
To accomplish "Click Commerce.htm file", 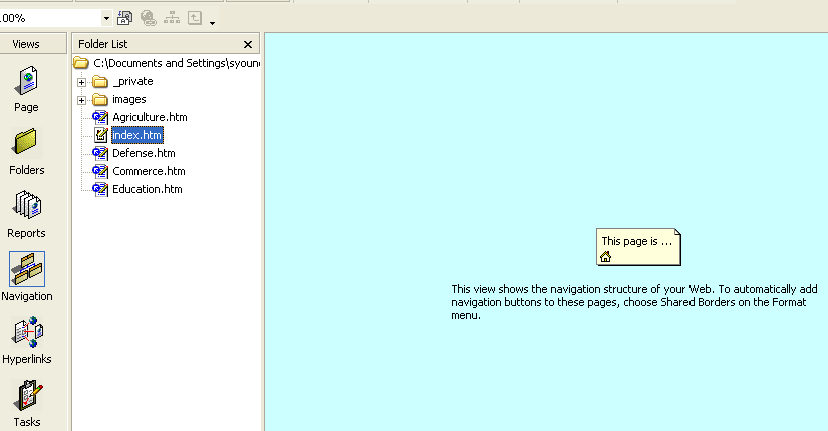I will pyautogui.click(x=148, y=171).
